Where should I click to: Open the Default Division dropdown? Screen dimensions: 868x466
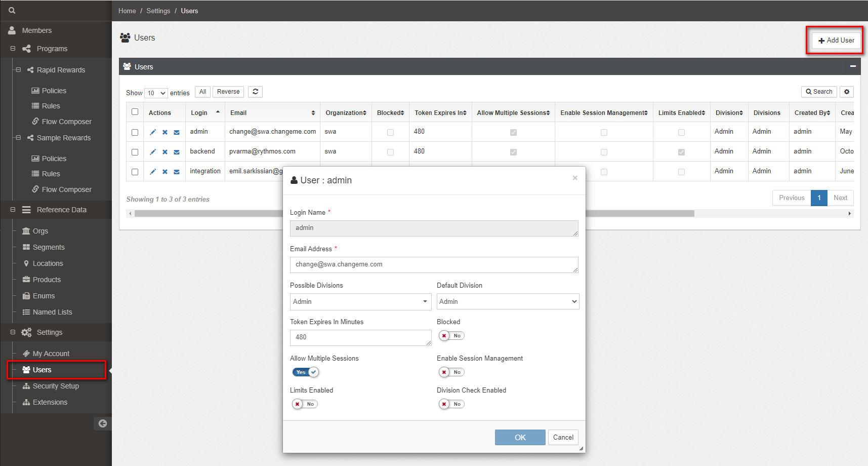tap(508, 301)
